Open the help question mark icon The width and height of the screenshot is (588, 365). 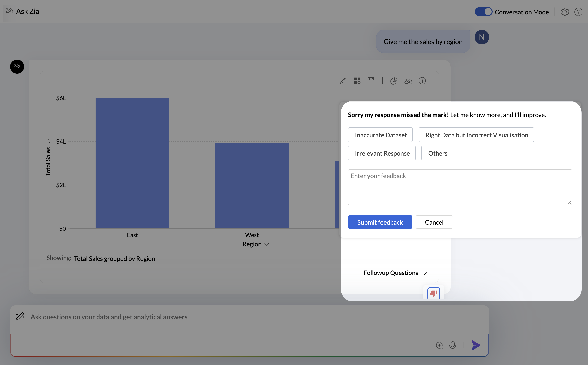coord(578,12)
